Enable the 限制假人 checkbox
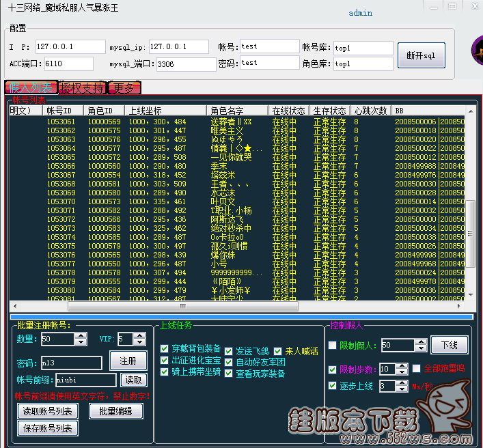This screenshot has width=483, height=448. click(x=333, y=346)
